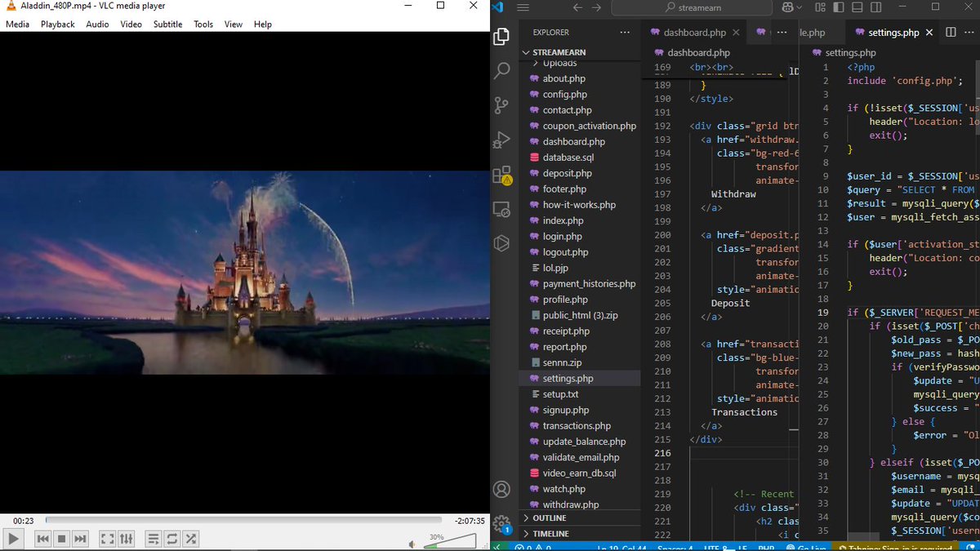Switch to the dashboard.php editor tab
Viewport: 980px width, 551px height.
[694, 33]
